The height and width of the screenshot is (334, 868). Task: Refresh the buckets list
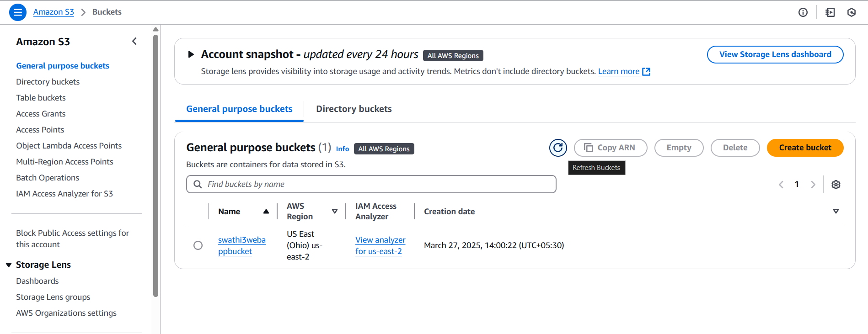click(x=558, y=148)
